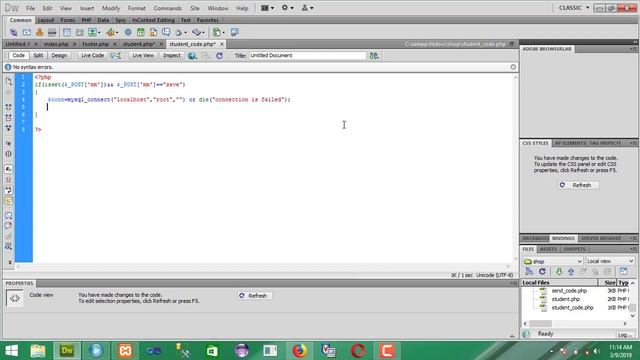Viewport: 640px width, 360px height.
Task: Expand Files panel to show both sites
Action: coord(623,271)
